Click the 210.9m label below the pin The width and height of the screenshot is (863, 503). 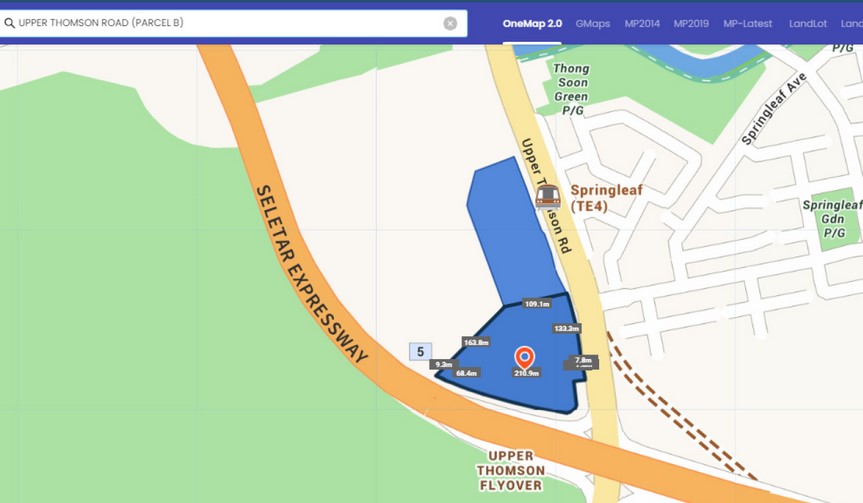coord(526,374)
